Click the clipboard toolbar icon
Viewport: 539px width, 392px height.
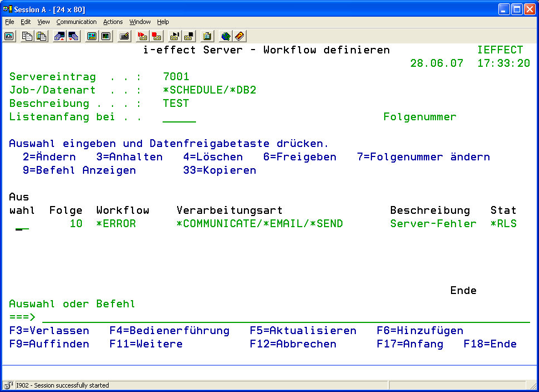tap(207, 36)
